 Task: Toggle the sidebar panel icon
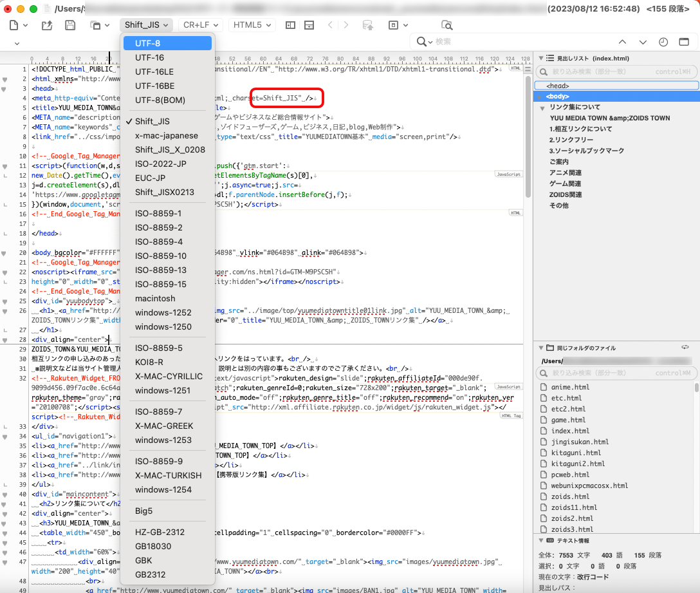[684, 42]
